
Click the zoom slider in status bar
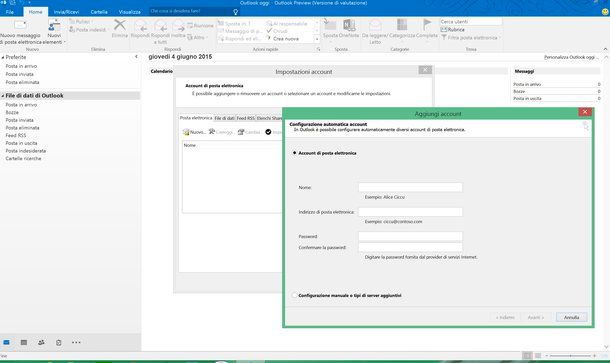570,356
